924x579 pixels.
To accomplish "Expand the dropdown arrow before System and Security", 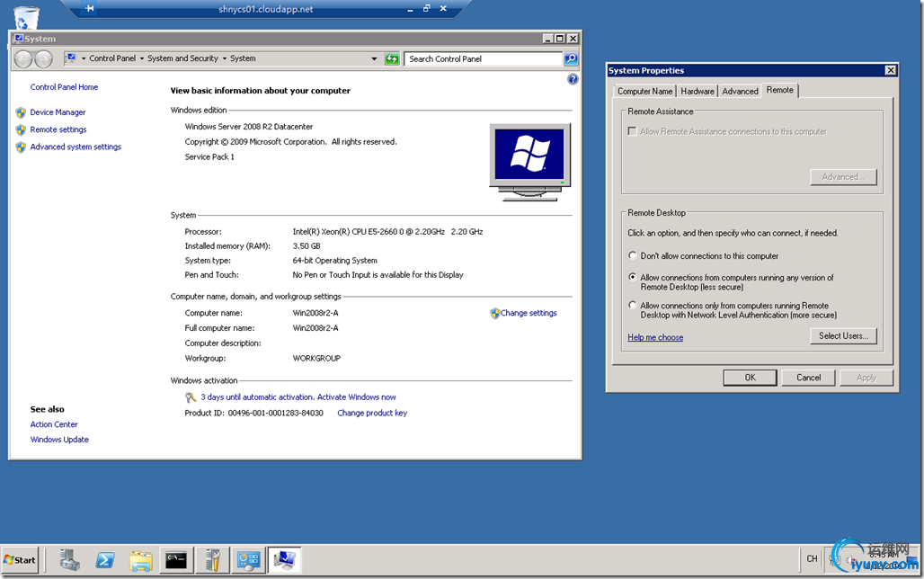I will (x=142, y=59).
